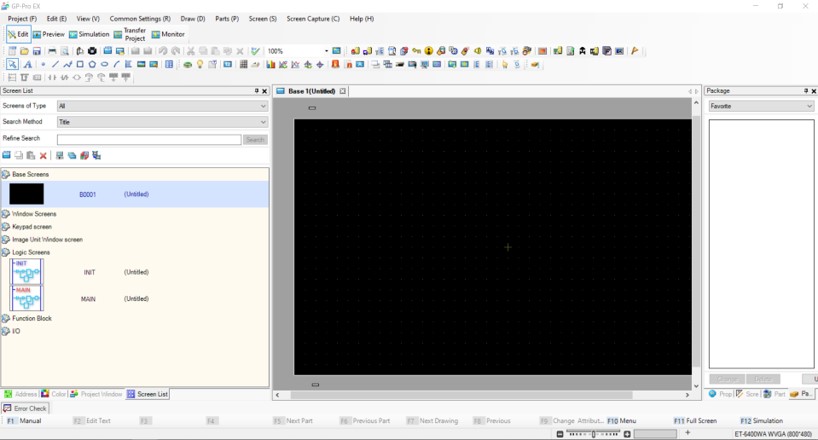Save the project using the floppy disk icon
Viewport: 818px width, 440px height.
(37, 51)
